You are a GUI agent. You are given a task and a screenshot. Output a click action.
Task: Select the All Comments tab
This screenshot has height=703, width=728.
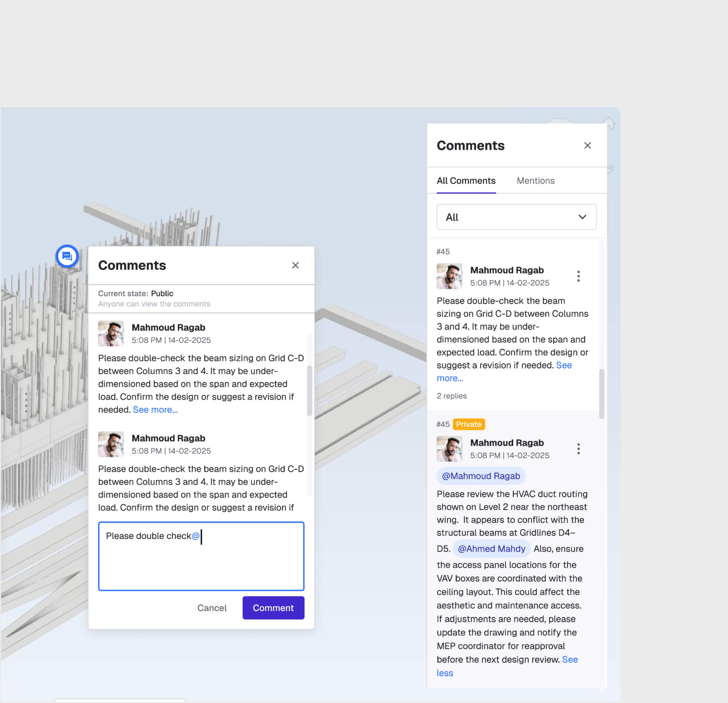(x=466, y=181)
